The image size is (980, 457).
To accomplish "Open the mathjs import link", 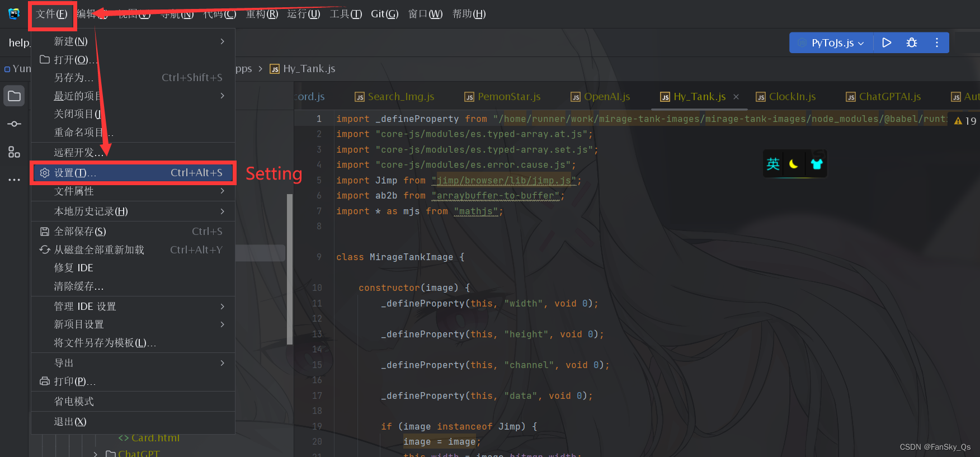I will [x=476, y=211].
